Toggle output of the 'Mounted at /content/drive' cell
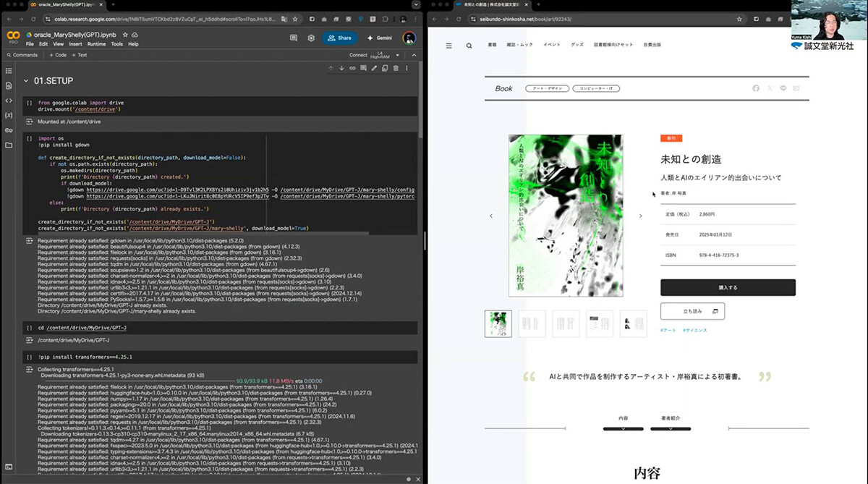 (30, 122)
